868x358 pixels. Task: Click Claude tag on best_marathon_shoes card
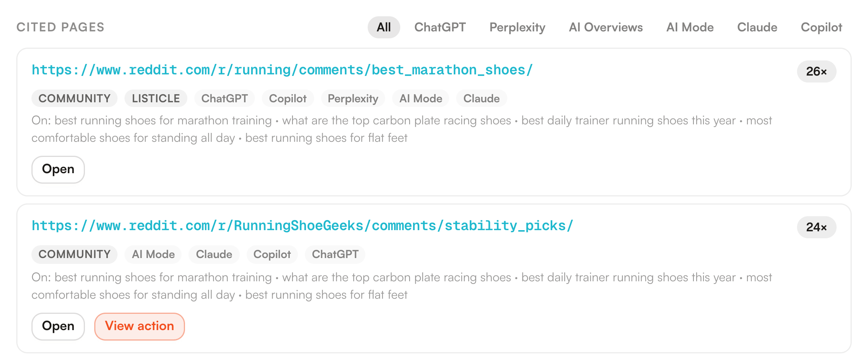pyautogui.click(x=481, y=98)
